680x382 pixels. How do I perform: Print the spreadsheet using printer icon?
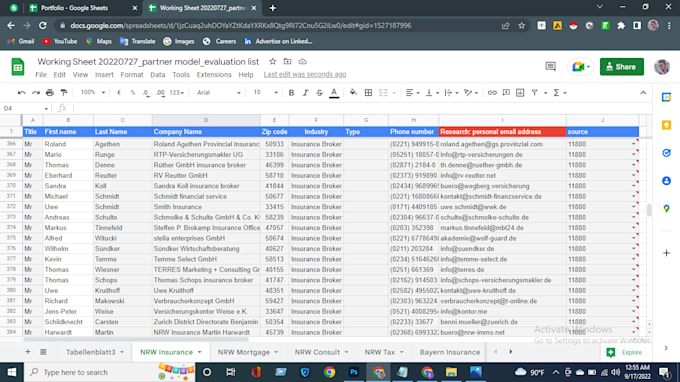coord(50,93)
